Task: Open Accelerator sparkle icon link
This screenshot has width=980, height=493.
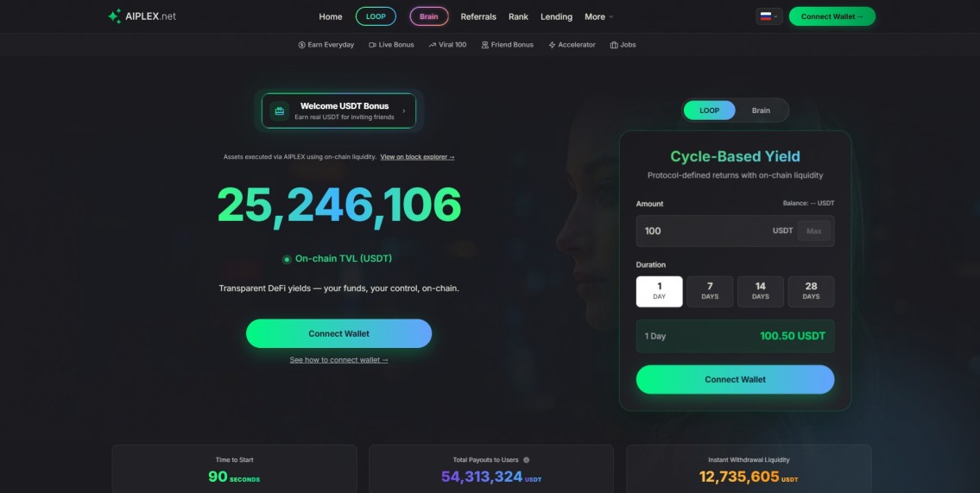Action: pos(552,45)
